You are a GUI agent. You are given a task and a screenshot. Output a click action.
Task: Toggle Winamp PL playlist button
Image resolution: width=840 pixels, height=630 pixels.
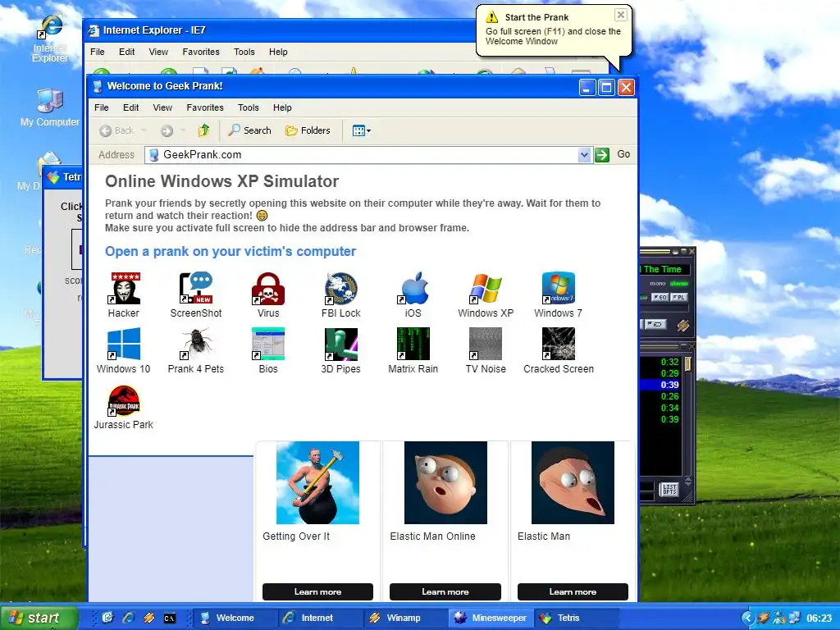tap(678, 297)
